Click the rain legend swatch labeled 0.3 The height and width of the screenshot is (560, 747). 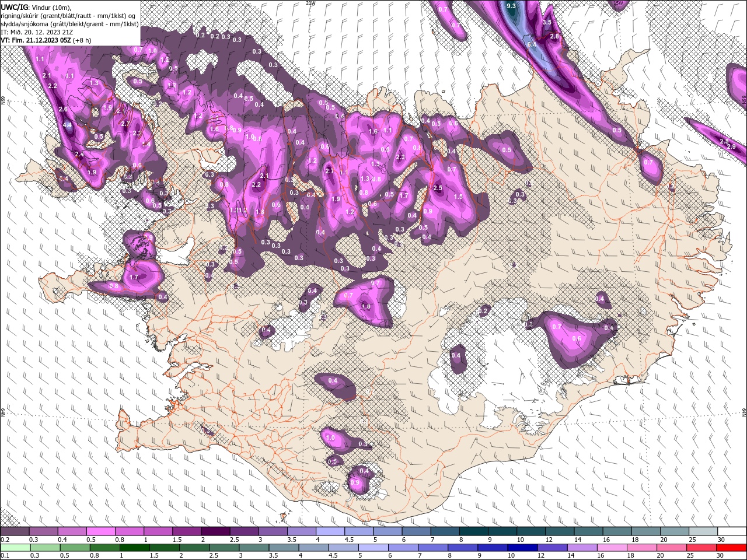pos(46,547)
